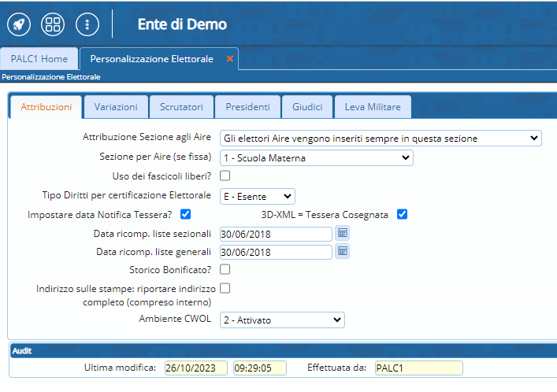Close the Personalizzazione Elettorale tab

pos(230,59)
